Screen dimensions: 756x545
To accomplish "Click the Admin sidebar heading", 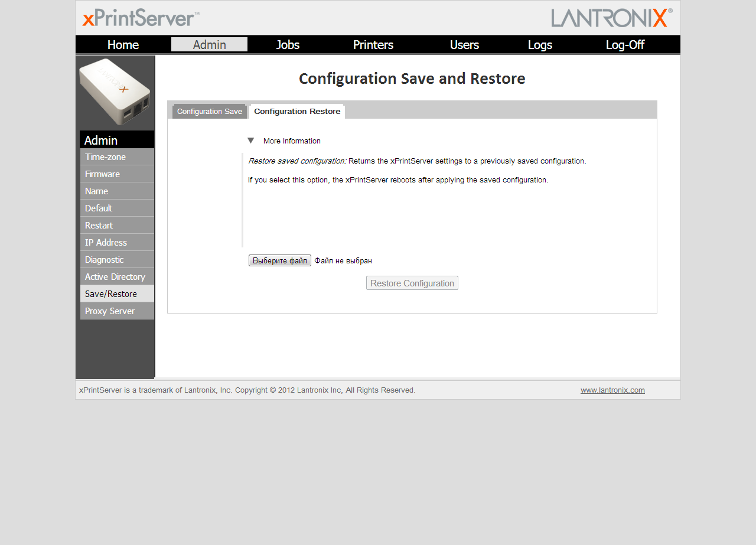I will (x=117, y=140).
